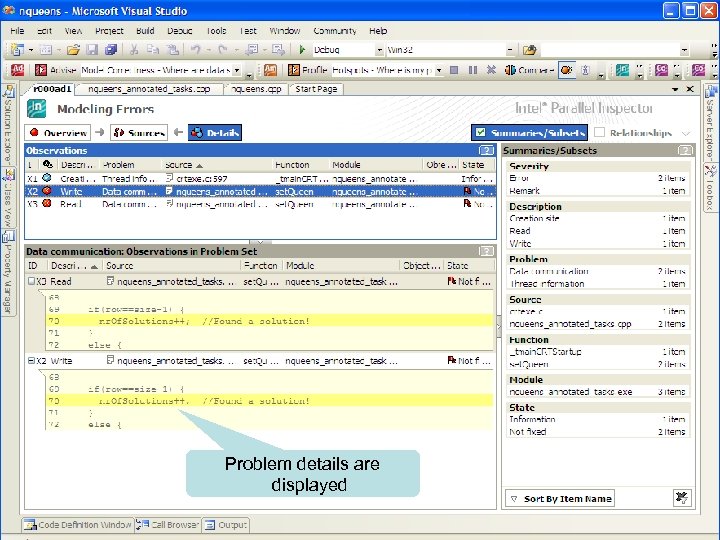The width and height of the screenshot is (720, 540).
Task: Close the r000ad1 document window
Action: point(690,89)
